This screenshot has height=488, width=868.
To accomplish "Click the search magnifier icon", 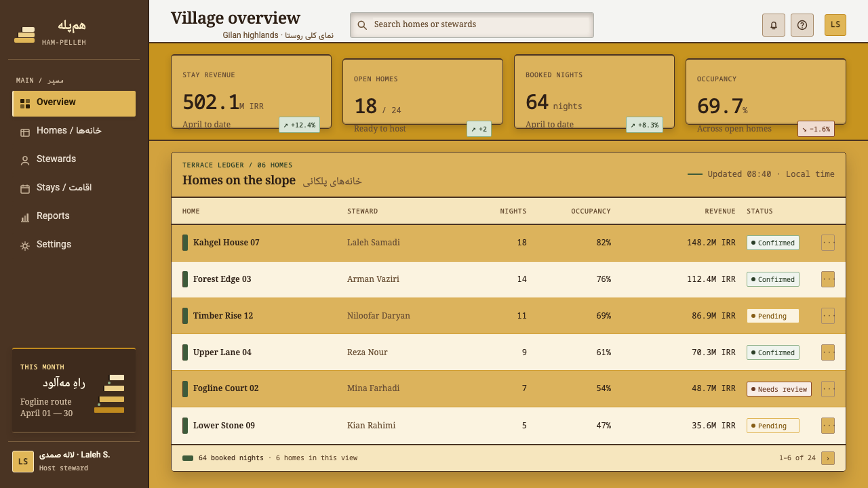I will click(362, 25).
